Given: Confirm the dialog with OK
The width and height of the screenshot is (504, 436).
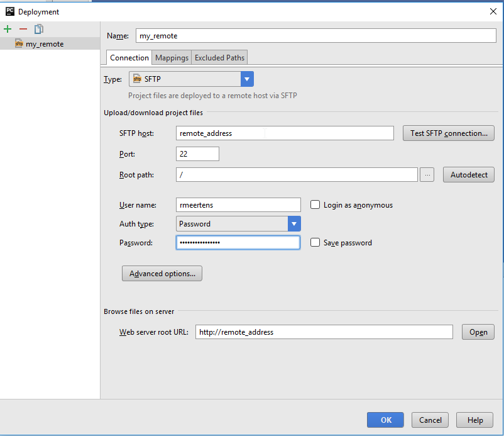Looking at the screenshot, I should pos(386,420).
